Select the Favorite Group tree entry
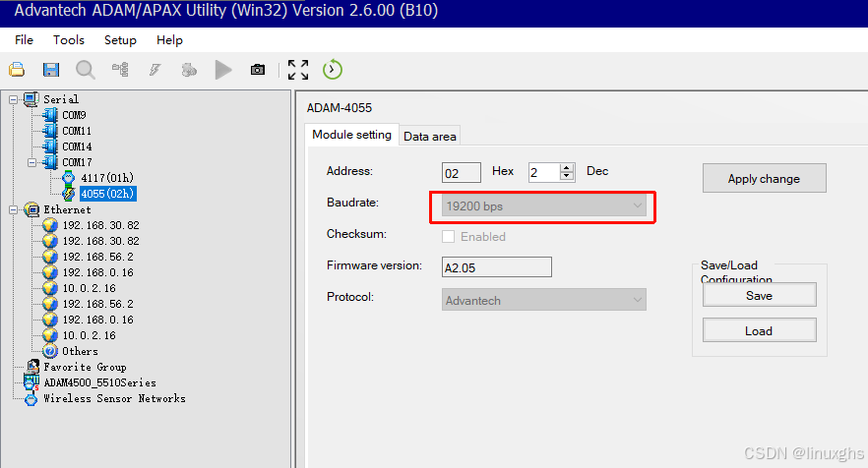The width and height of the screenshot is (868, 468). 85,367
